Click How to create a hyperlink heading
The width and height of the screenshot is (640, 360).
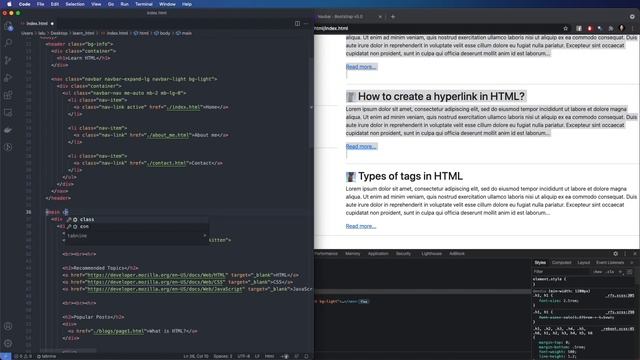click(x=441, y=96)
